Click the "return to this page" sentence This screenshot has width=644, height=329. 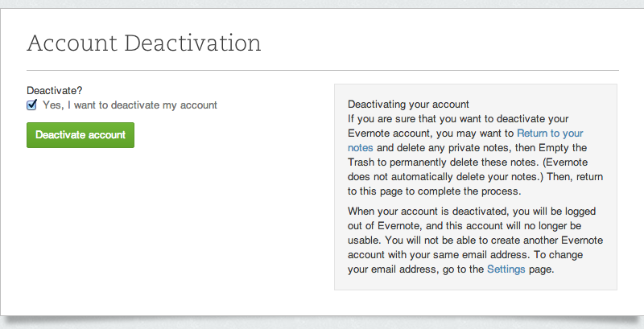pyautogui.click(x=402, y=191)
